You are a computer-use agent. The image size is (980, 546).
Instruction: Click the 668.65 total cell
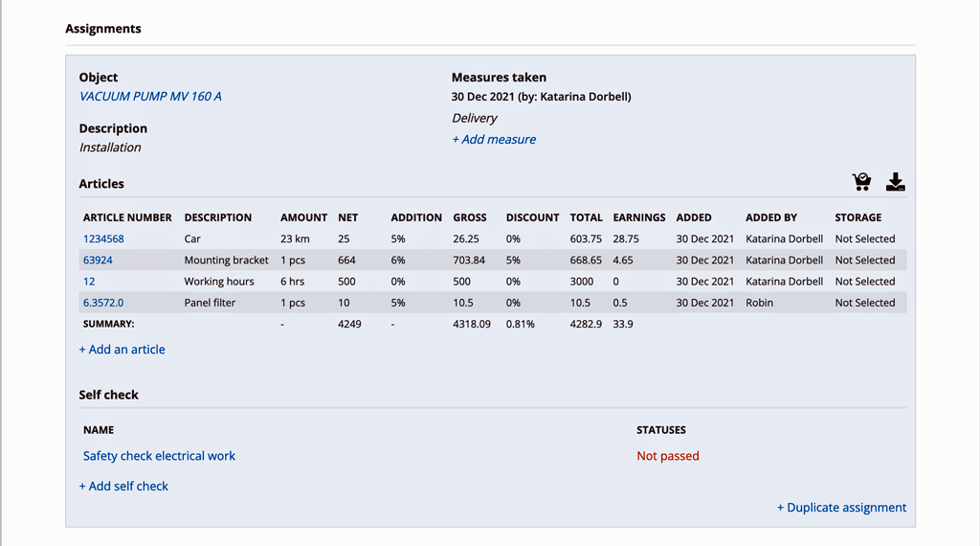[586, 261]
